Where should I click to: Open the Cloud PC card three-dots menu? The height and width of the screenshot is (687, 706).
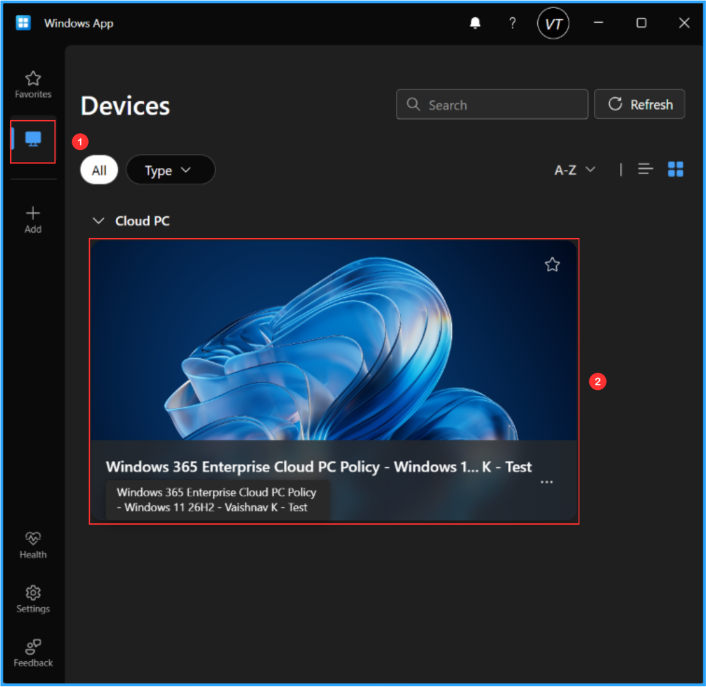tap(546, 482)
